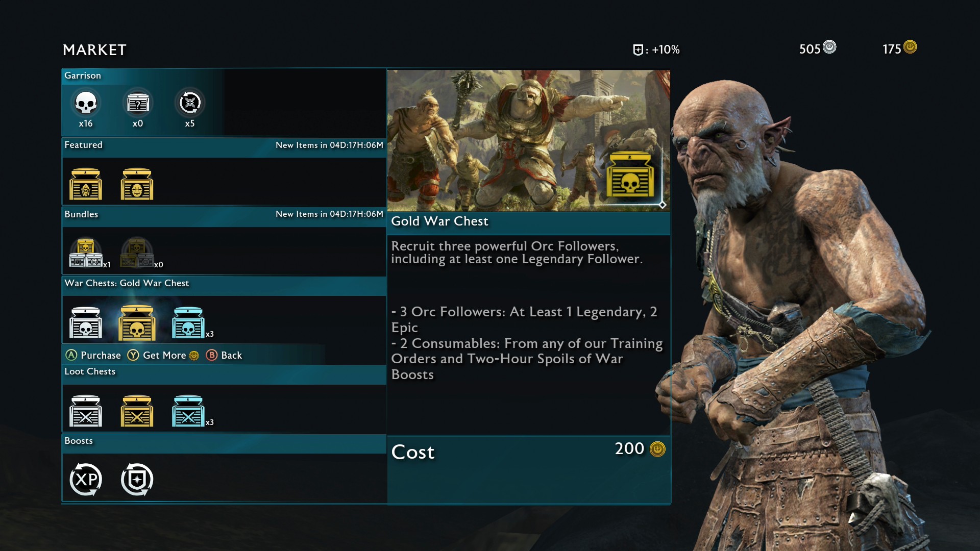Pick the Silver War Chest
980x551 pixels.
point(86,323)
